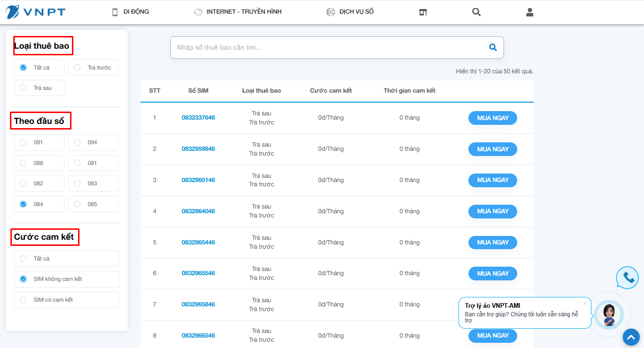Open SIM number 0832960146 link
Viewport: 644px width, 348px height.
pos(198,180)
